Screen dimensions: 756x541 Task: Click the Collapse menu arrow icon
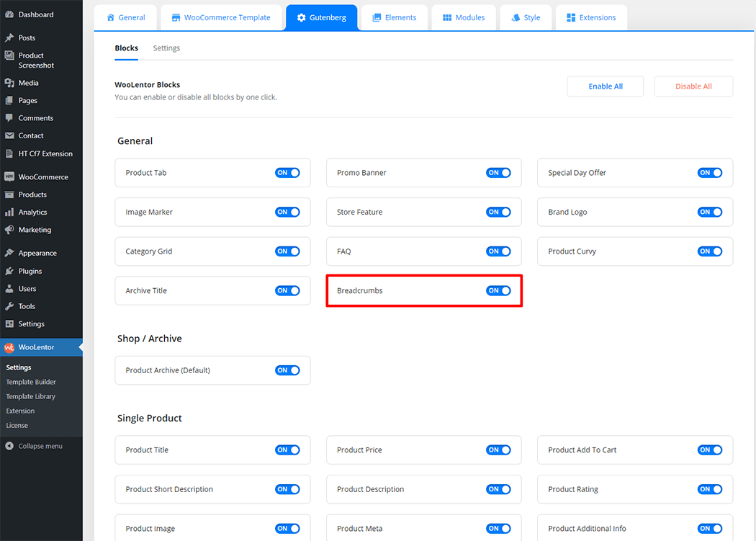point(9,446)
